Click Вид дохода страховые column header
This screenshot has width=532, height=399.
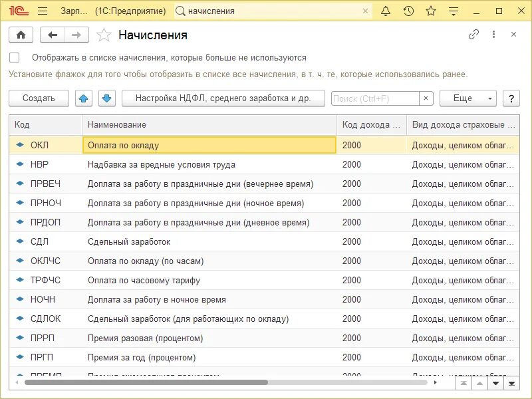[x=463, y=125]
